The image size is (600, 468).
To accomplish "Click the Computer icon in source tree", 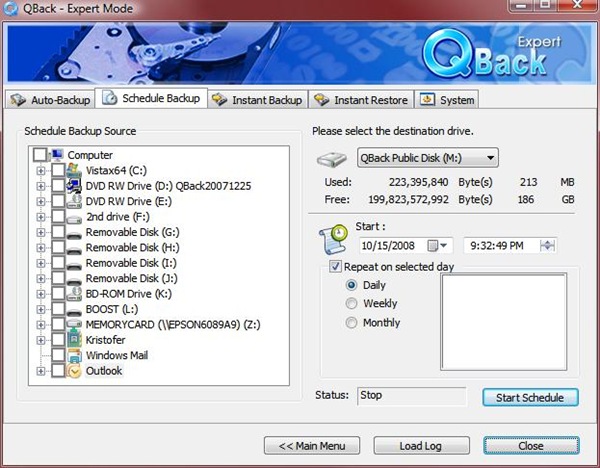I will point(57,155).
